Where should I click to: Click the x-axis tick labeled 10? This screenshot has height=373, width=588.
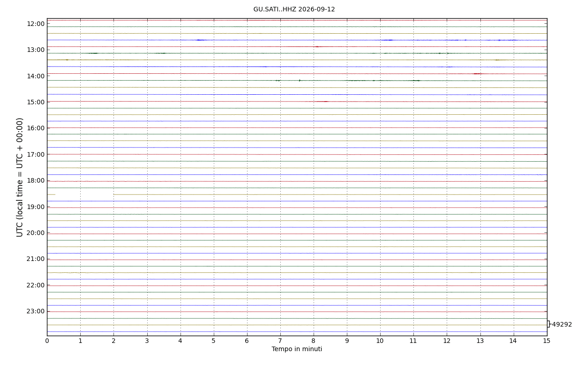(380, 341)
